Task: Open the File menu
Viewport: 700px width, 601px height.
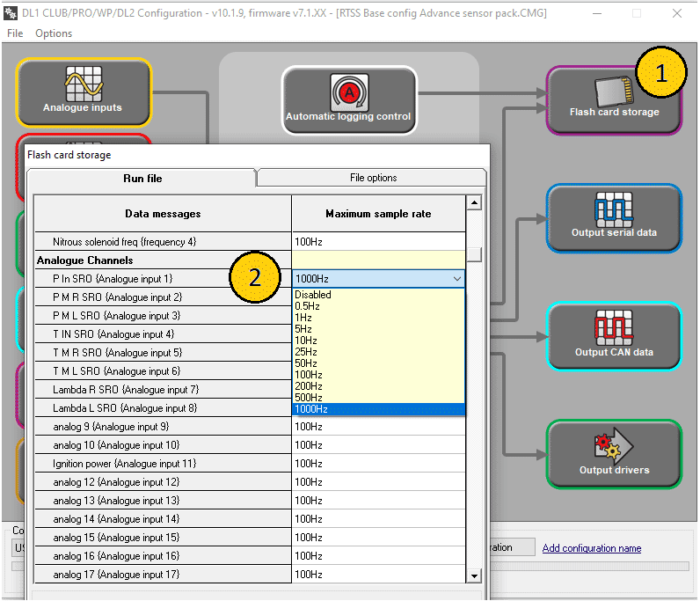Action: click(x=15, y=33)
